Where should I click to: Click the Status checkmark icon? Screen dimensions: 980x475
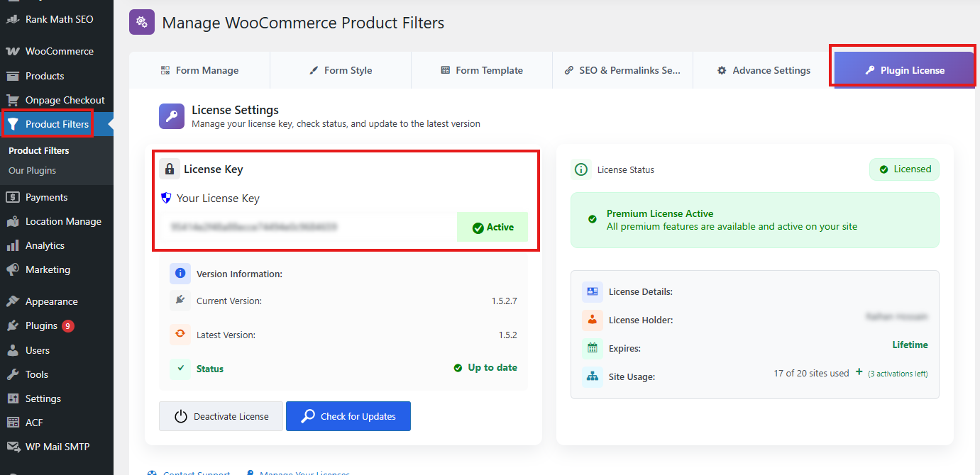[x=180, y=369]
